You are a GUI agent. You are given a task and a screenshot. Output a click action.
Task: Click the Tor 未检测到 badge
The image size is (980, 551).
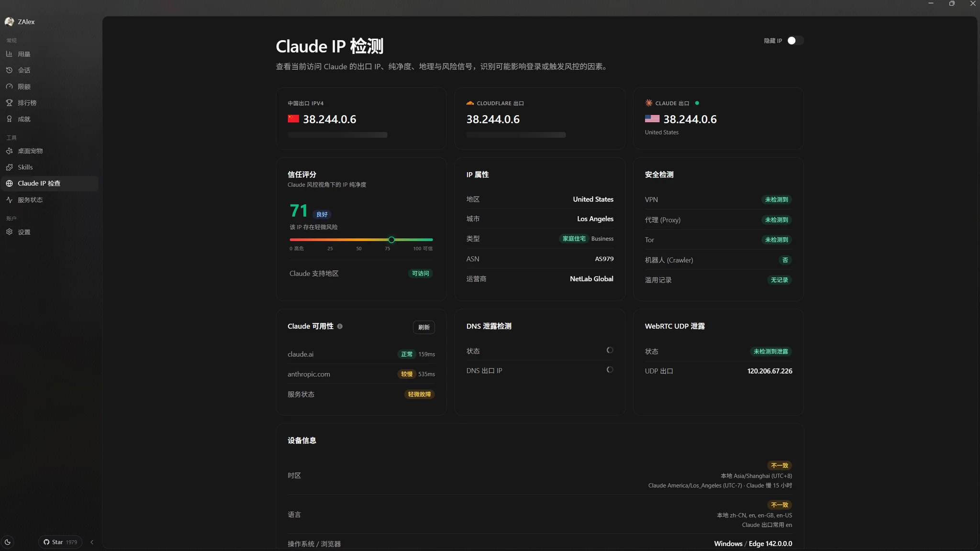pyautogui.click(x=776, y=240)
